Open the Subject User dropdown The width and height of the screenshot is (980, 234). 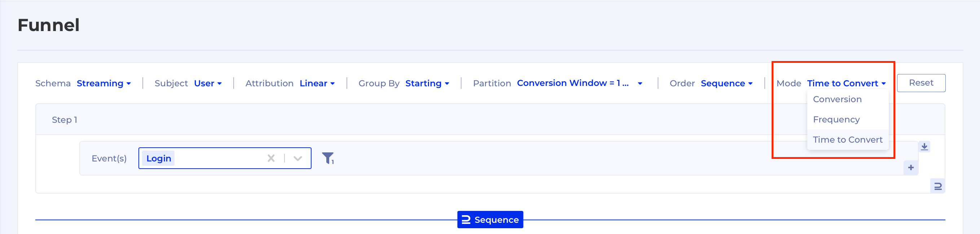click(x=208, y=83)
